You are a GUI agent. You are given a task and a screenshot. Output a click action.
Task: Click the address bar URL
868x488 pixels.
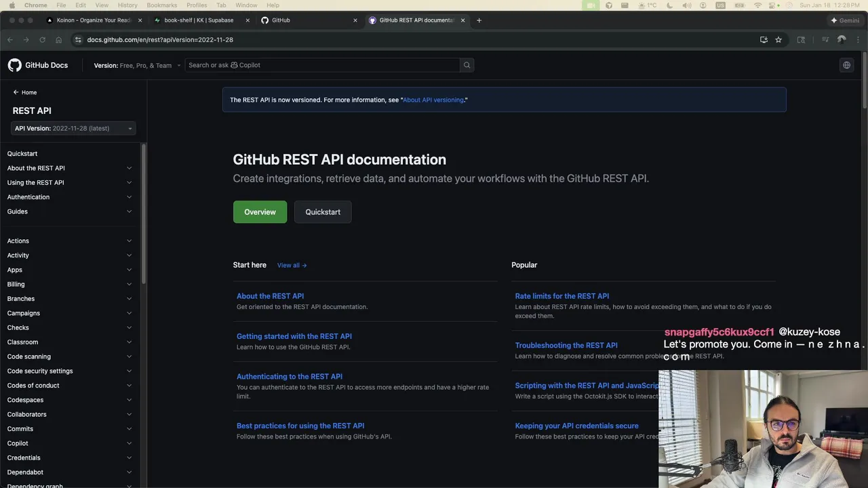point(160,40)
